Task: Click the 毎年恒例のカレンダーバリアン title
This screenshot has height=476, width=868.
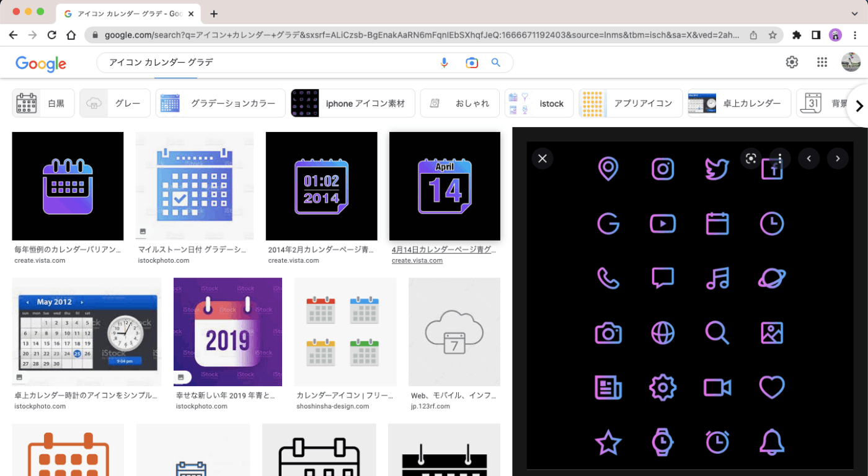Action: (69, 250)
